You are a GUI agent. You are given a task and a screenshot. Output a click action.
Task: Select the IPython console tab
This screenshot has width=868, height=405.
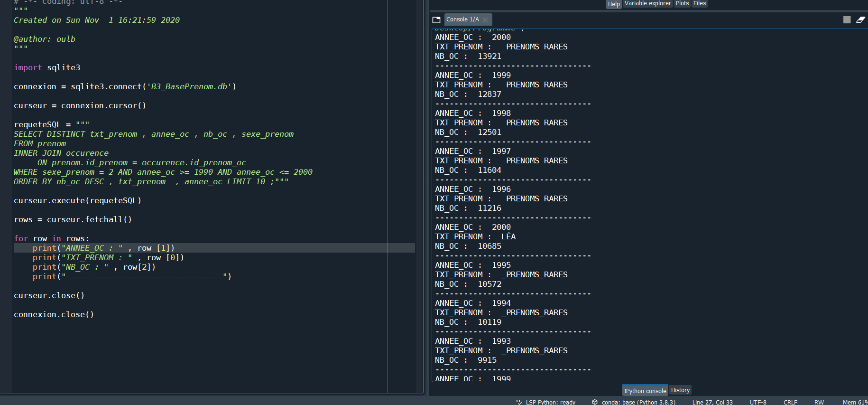click(645, 391)
